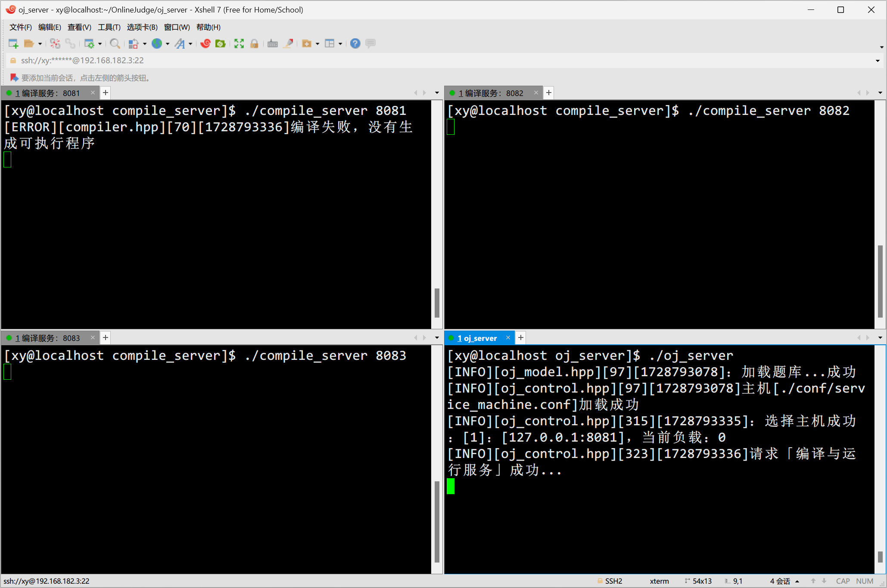Image resolution: width=887 pixels, height=588 pixels.
Task: Click the lock screen padlock icon
Action: pos(254,43)
